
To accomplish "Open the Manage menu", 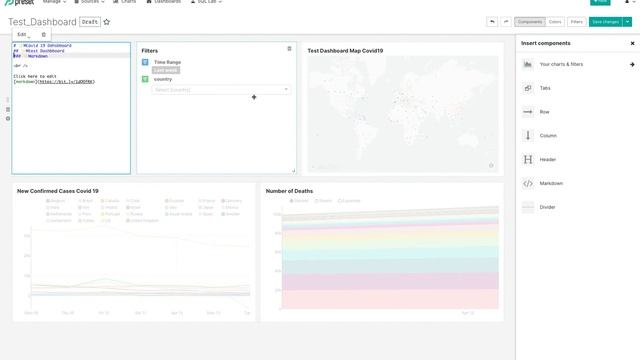I will click(x=54, y=2).
